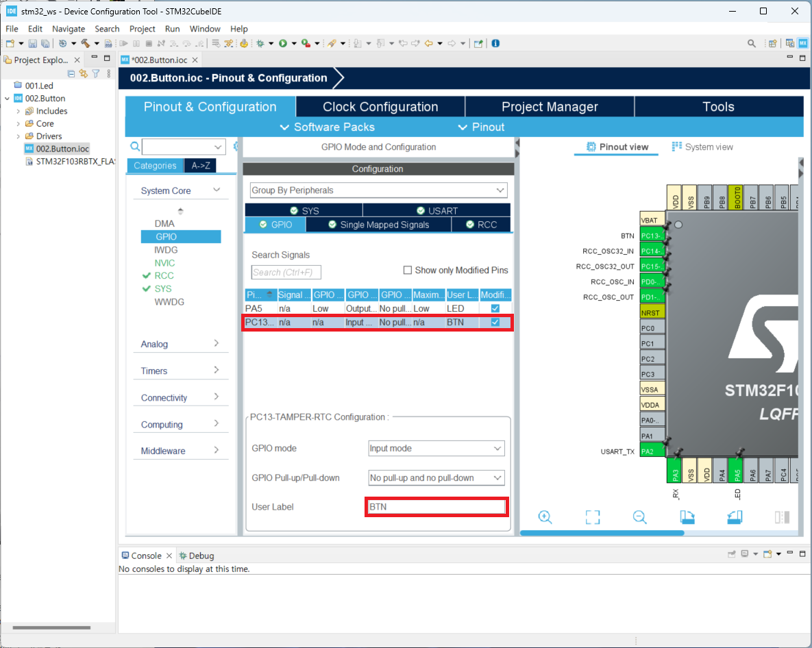Image resolution: width=812 pixels, height=648 pixels.
Task: Click in the User Label BTN field
Action: point(436,507)
